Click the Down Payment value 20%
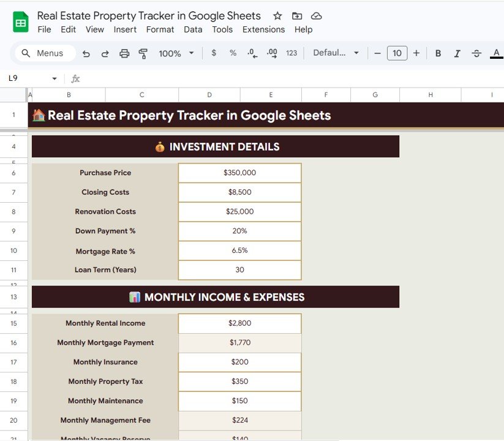Image resolution: width=504 pixels, height=441 pixels. tap(240, 231)
